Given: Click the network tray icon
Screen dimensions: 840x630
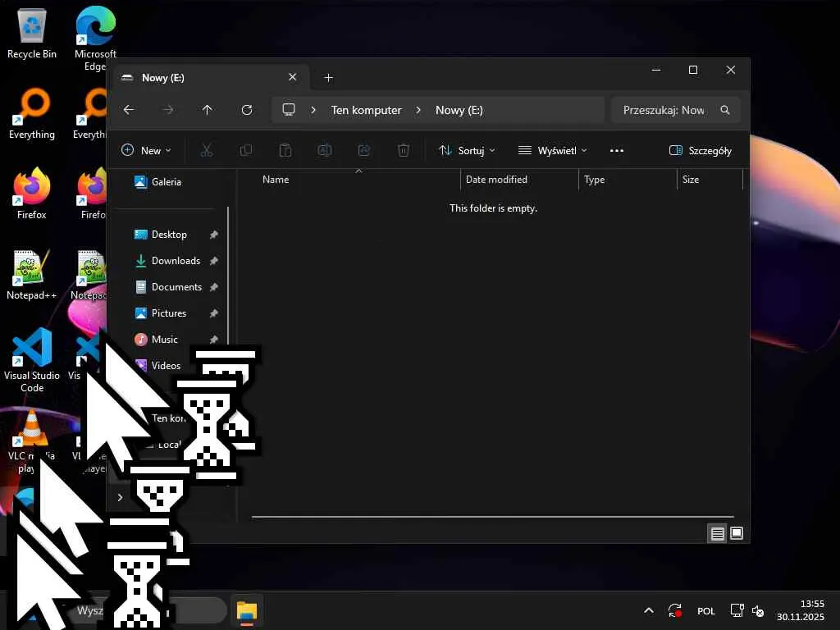Looking at the screenshot, I should [737, 610].
